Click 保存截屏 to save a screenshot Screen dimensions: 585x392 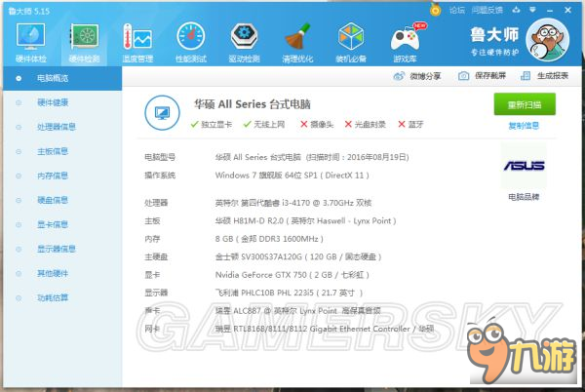(482, 76)
